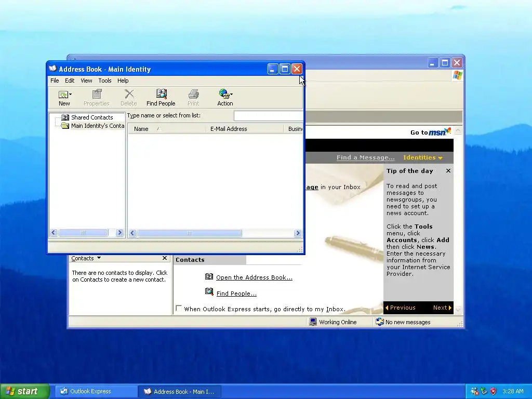
Task: Minimize the Address Book window
Action: point(272,69)
